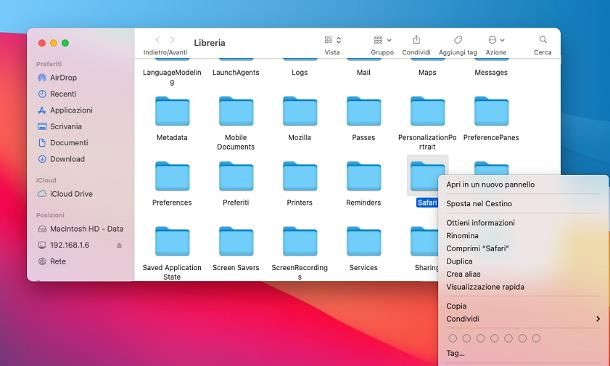
Task: Close the Finder window
Action: click(42, 43)
